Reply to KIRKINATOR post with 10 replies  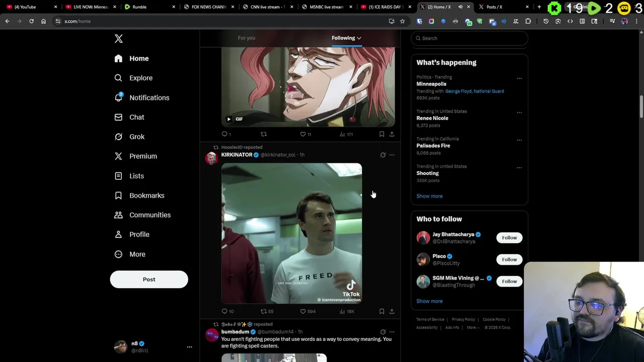[227, 311]
